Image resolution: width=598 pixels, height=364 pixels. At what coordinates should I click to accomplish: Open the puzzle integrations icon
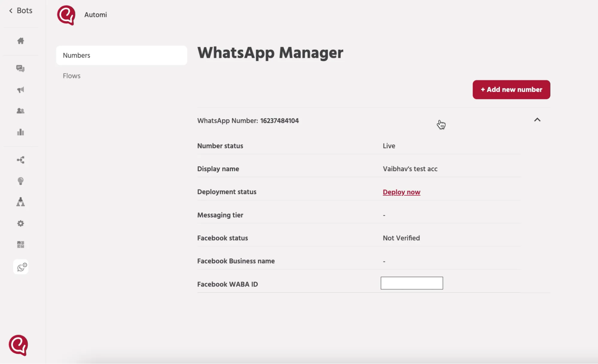pos(21,245)
